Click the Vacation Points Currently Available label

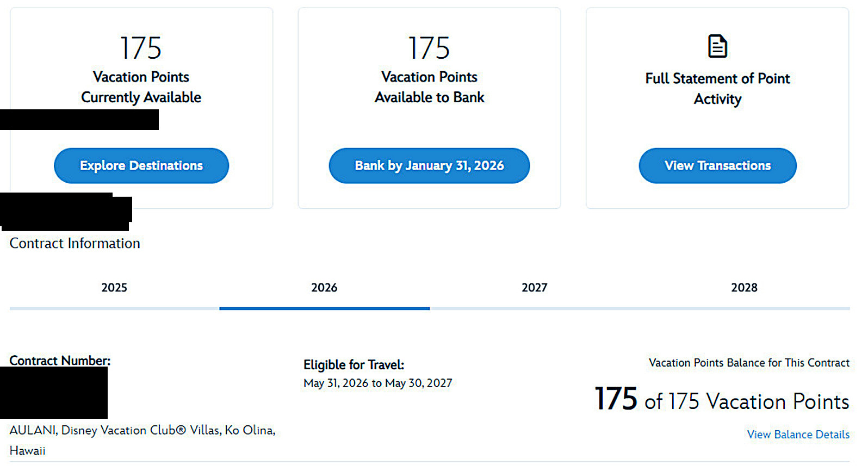pyautogui.click(x=141, y=87)
